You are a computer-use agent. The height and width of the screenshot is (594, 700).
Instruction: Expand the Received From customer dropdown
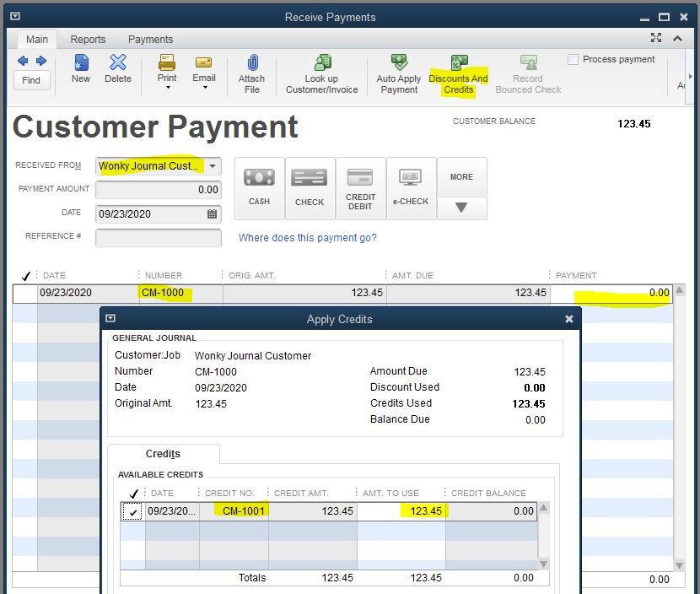tap(213, 166)
